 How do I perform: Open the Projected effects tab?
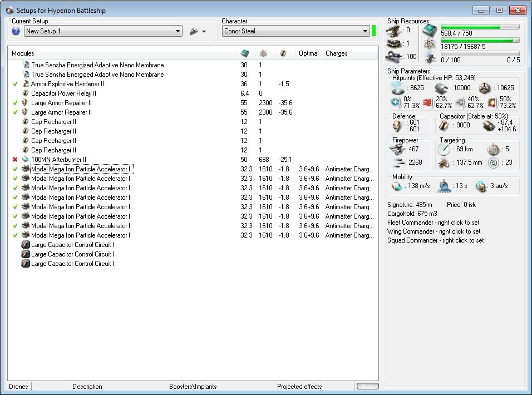pyautogui.click(x=299, y=387)
